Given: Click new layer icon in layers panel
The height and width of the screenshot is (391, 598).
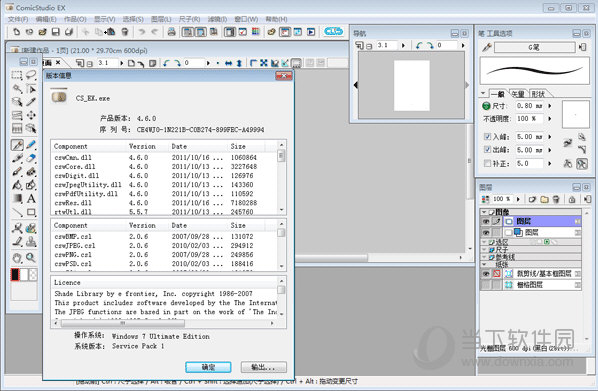Looking at the screenshot, I should click(x=532, y=199).
